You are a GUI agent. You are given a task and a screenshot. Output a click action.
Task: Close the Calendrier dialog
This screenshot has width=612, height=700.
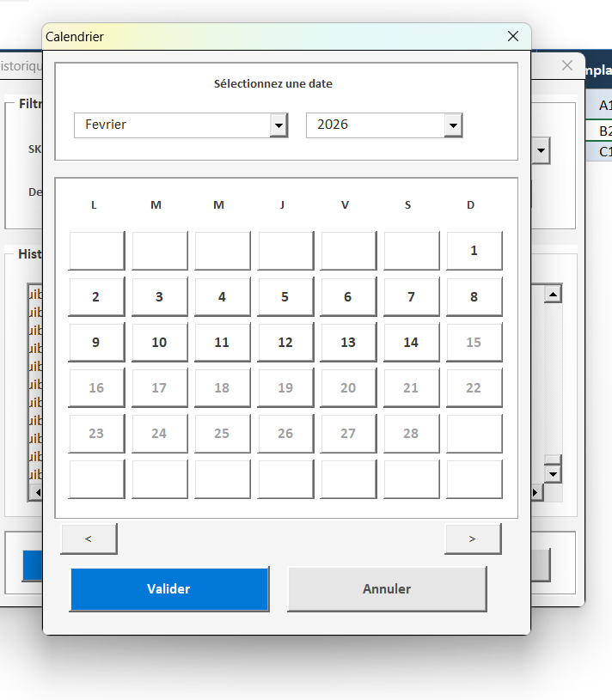513,36
